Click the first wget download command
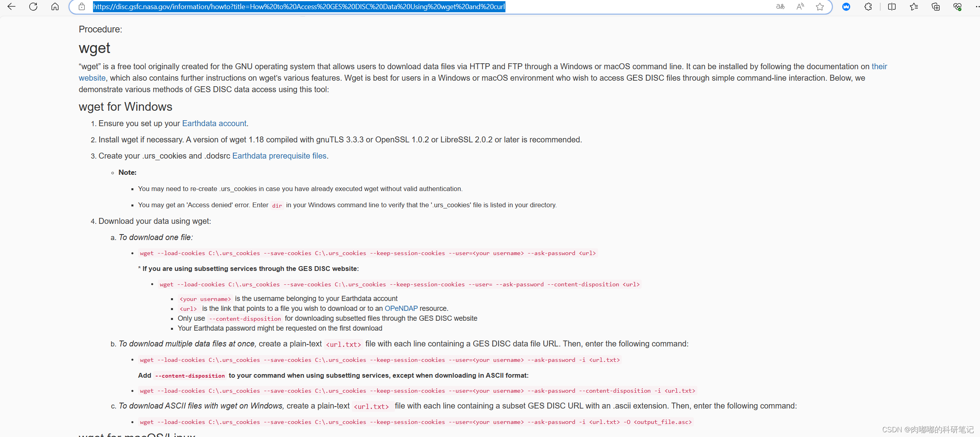The height and width of the screenshot is (437, 980). click(367, 253)
